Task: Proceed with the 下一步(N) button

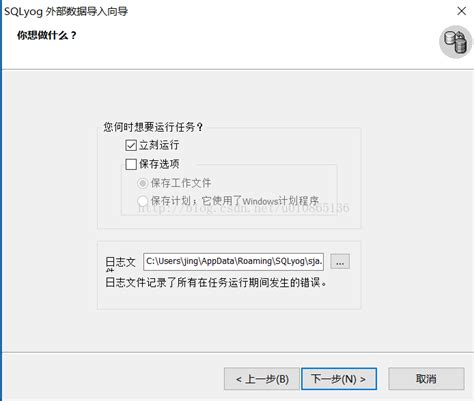Action: click(x=339, y=379)
